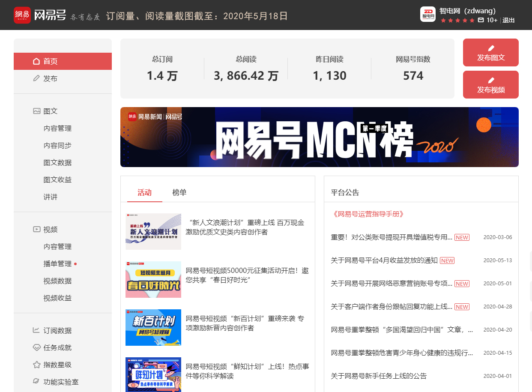This screenshot has height=392, width=532.
Task: Click the 网易号MCN榜 banner
Action: tap(320, 137)
